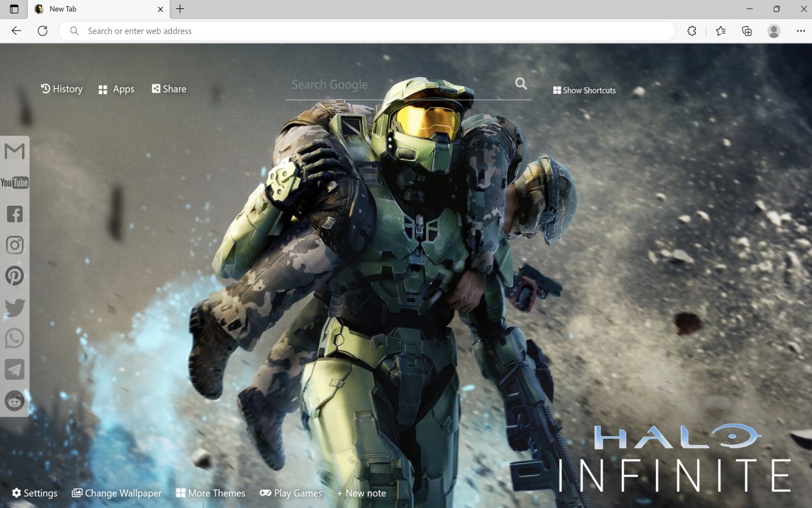Click the address bar search icon
Viewport: 812px width, 508px height.
coord(74,30)
